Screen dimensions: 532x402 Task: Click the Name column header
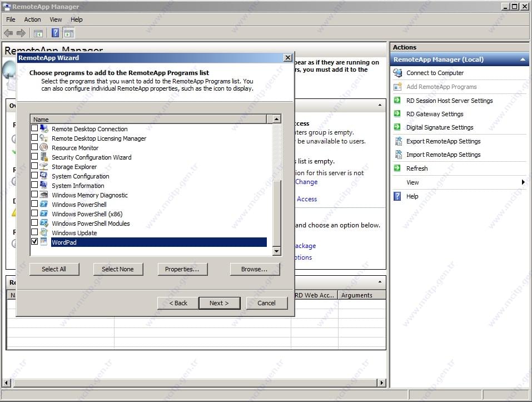click(148, 120)
